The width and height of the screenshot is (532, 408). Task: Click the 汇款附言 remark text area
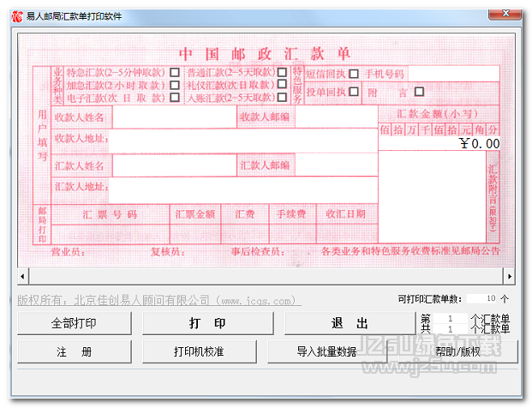pos(433,196)
